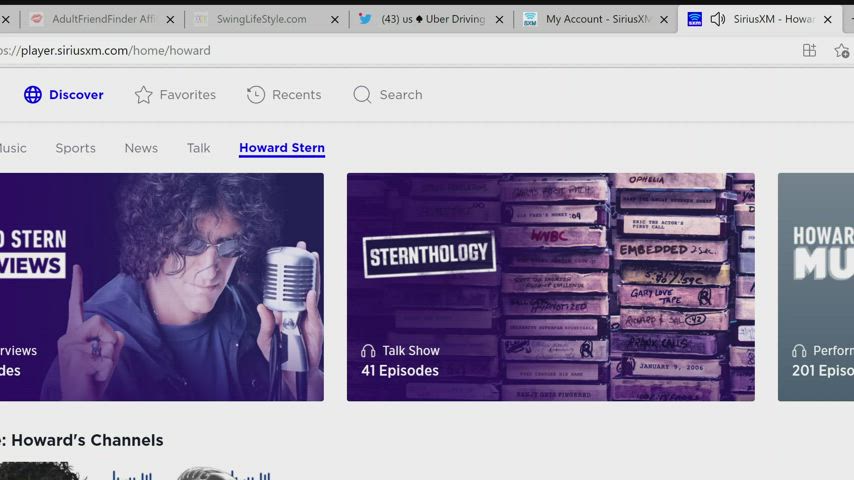Click the Recents clock icon
This screenshot has height=480, width=854.
pos(256,95)
